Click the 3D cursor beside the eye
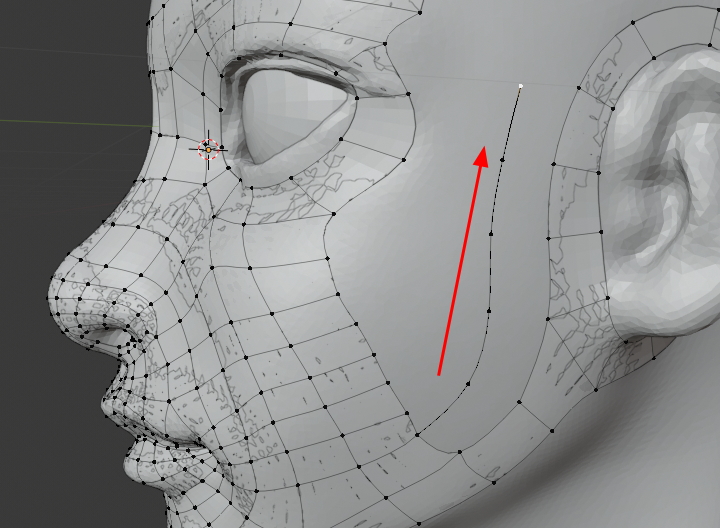720x528 pixels. point(208,149)
